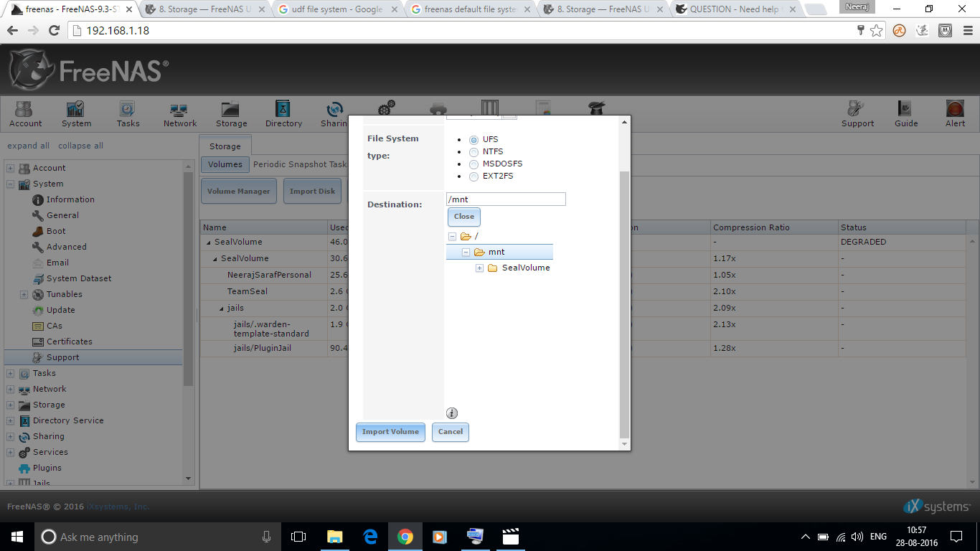Viewport: 980px width, 551px height.
Task: Expand the Account node in sidebar
Action: [x=10, y=168]
